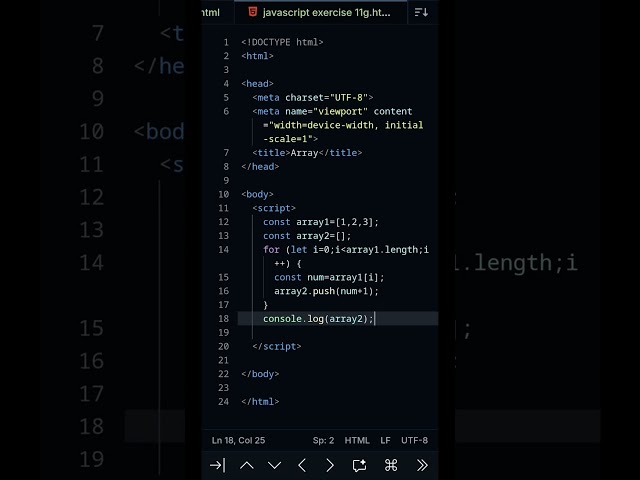Image resolution: width=640 pixels, height=480 pixels.
Task: Click the array2.push(num+1); line
Action: point(326,291)
